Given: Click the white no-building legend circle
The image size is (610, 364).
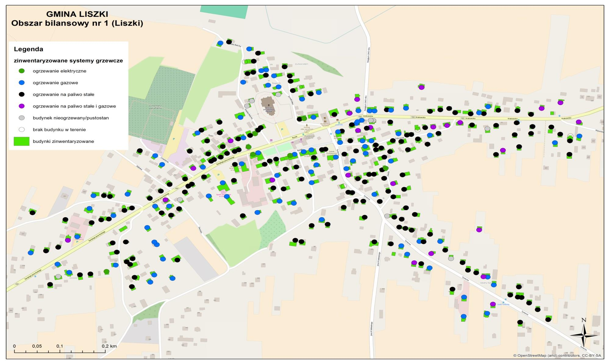Looking at the screenshot, I should [22, 129].
